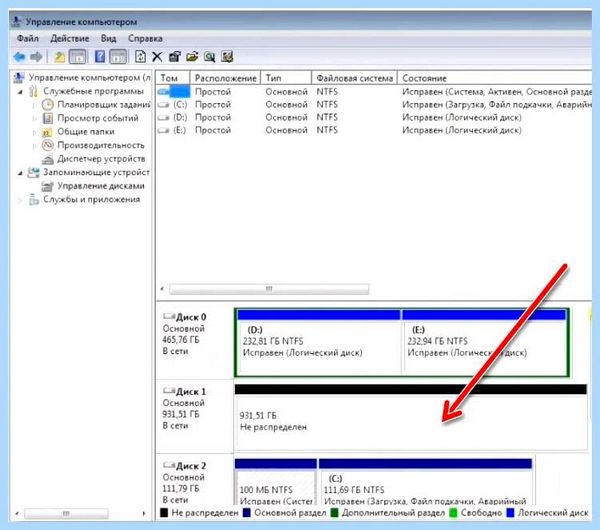Select the (C:) 111,69 ГБ NTFS partition

click(425, 482)
